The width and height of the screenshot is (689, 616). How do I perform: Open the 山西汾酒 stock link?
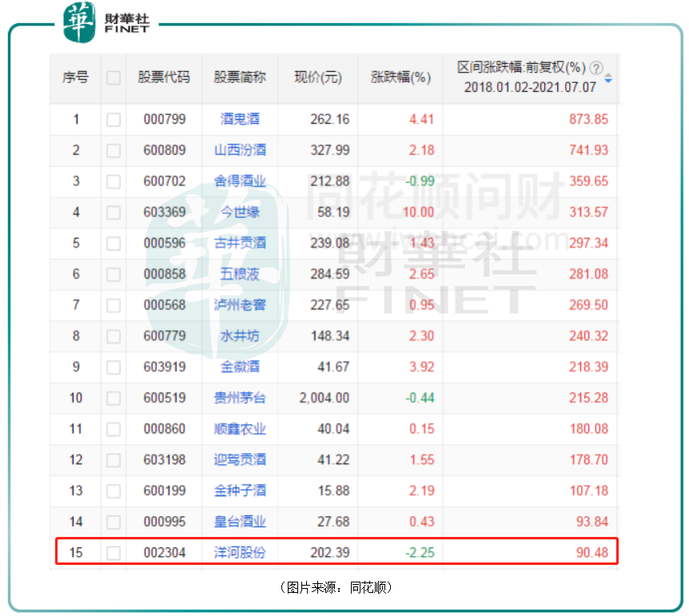(240, 150)
